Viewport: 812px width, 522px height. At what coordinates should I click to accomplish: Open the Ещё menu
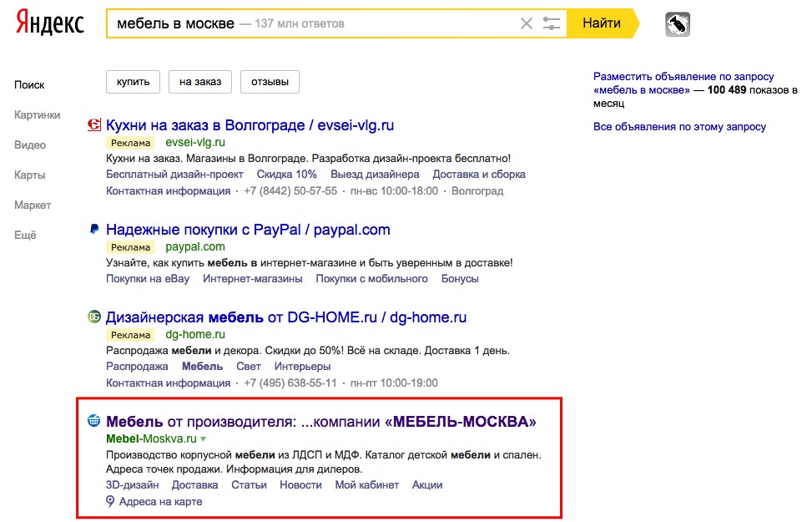(25, 236)
